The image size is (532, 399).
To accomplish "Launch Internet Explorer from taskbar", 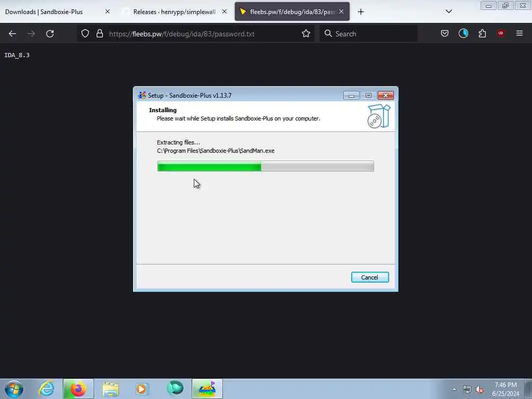I will click(46, 389).
